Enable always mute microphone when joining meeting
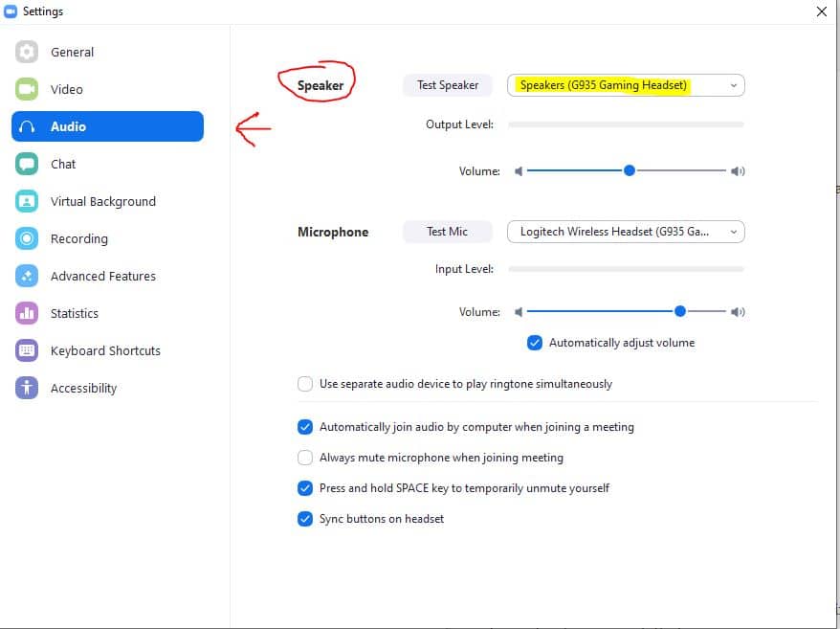This screenshot has width=840, height=629. point(305,458)
